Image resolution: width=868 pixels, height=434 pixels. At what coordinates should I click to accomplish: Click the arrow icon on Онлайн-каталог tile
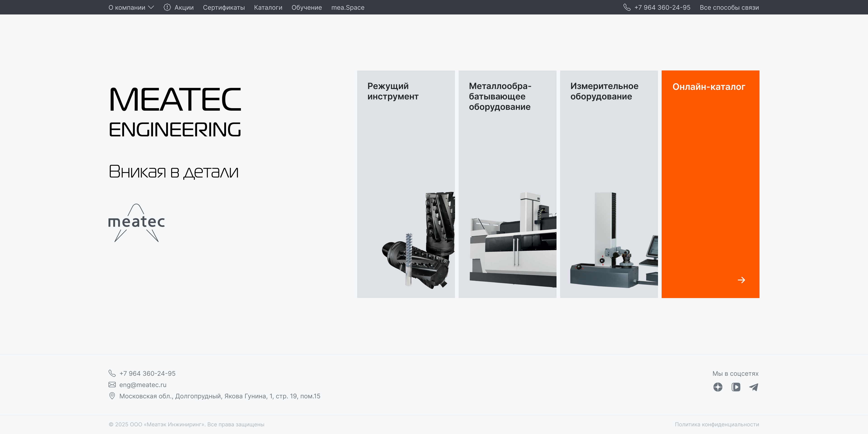click(741, 280)
